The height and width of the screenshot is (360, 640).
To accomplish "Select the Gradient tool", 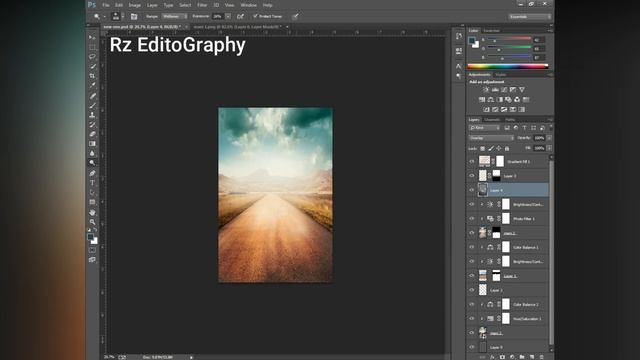I will (92, 144).
